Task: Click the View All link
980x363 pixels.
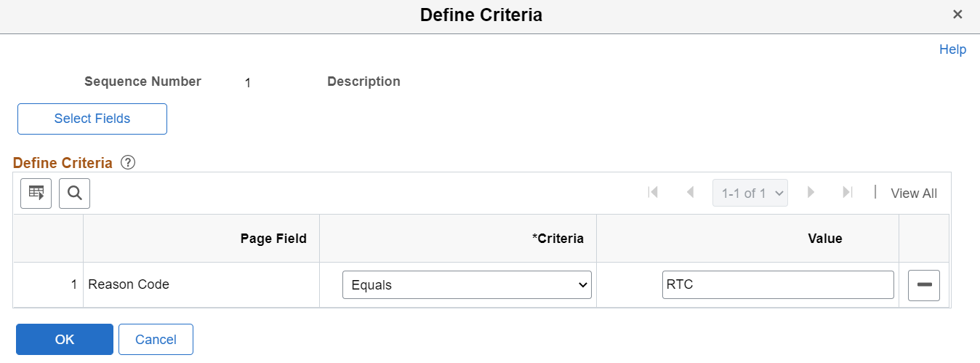Action: pyautogui.click(x=914, y=194)
